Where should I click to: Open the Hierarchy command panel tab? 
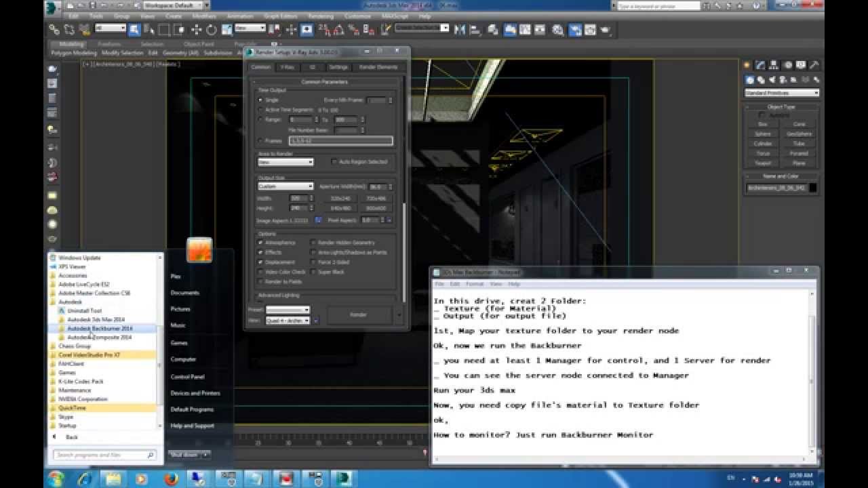pyautogui.click(x=774, y=66)
